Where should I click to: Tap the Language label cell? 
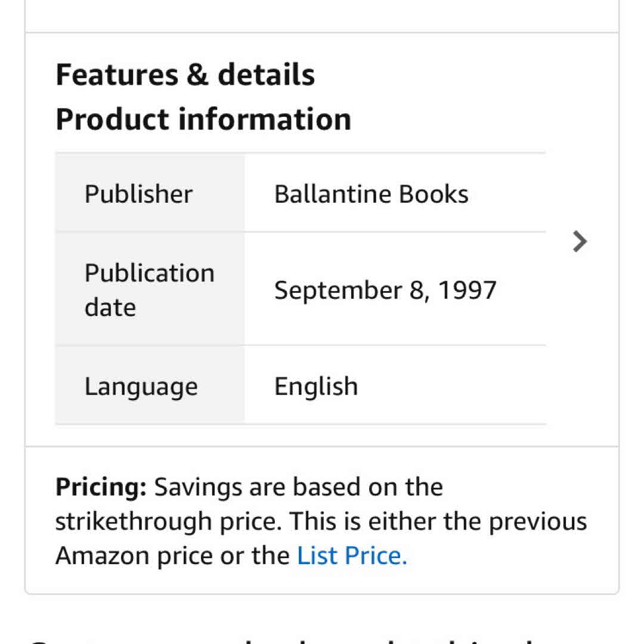141,386
